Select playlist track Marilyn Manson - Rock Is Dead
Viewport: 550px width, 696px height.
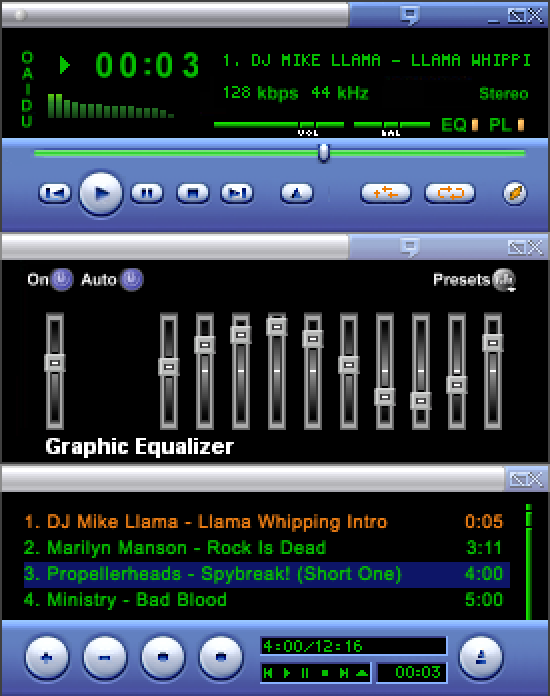click(266, 547)
